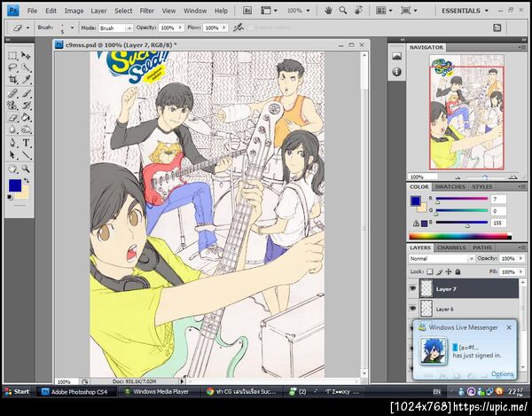The height and width of the screenshot is (416, 532).
Task: Enable the Erase to History checkbox
Action: [250, 27]
